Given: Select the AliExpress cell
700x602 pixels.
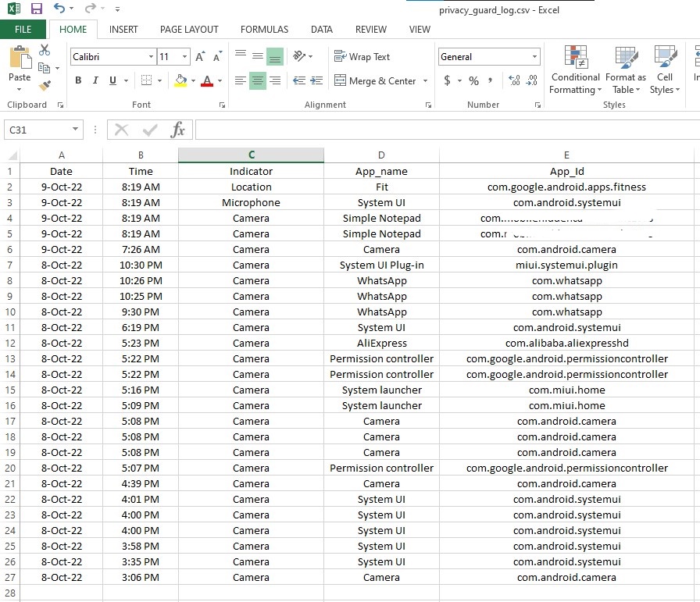Looking at the screenshot, I should (381, 344).
